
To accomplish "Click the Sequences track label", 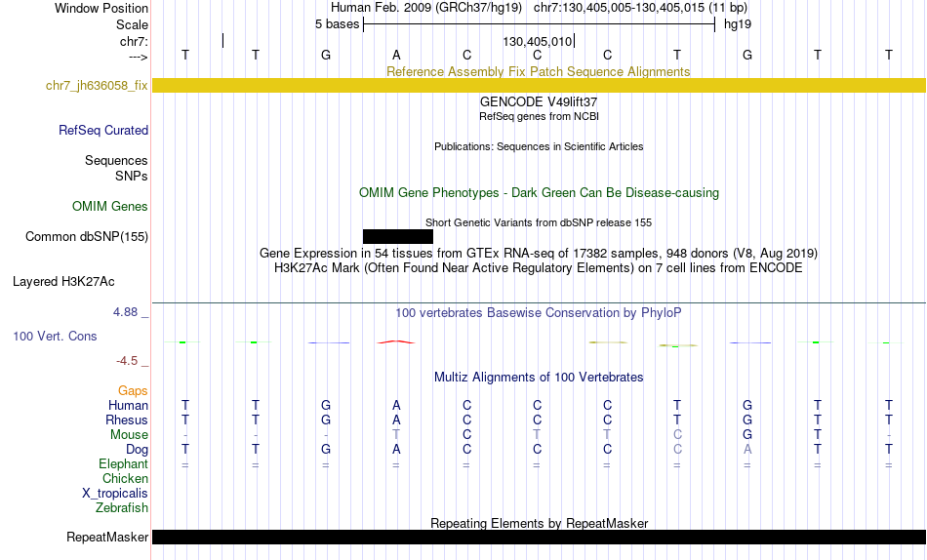I will pyautogui.click(x=116, y=160).
